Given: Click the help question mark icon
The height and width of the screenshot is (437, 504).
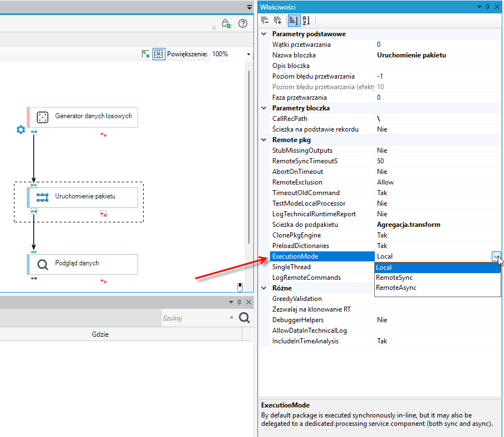Looking at the screenshot, I should pos(243,23).
